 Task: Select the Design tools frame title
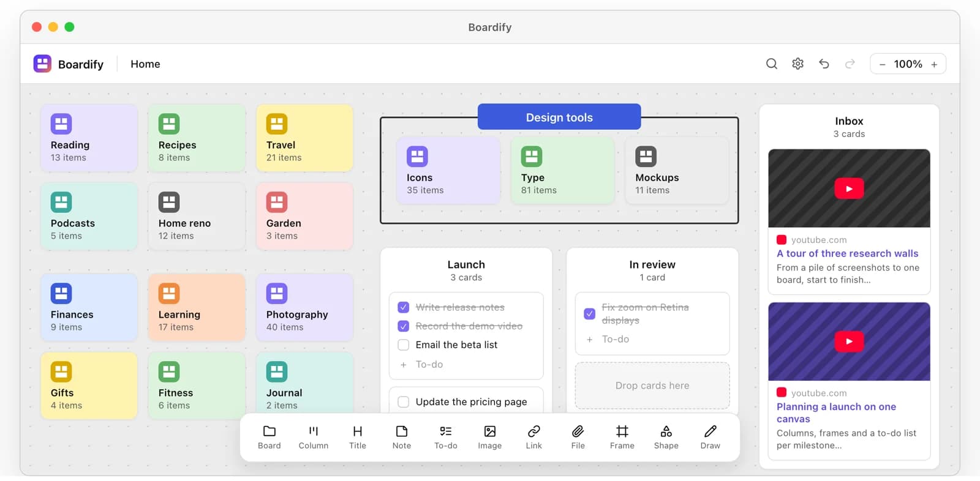point(559,117)
